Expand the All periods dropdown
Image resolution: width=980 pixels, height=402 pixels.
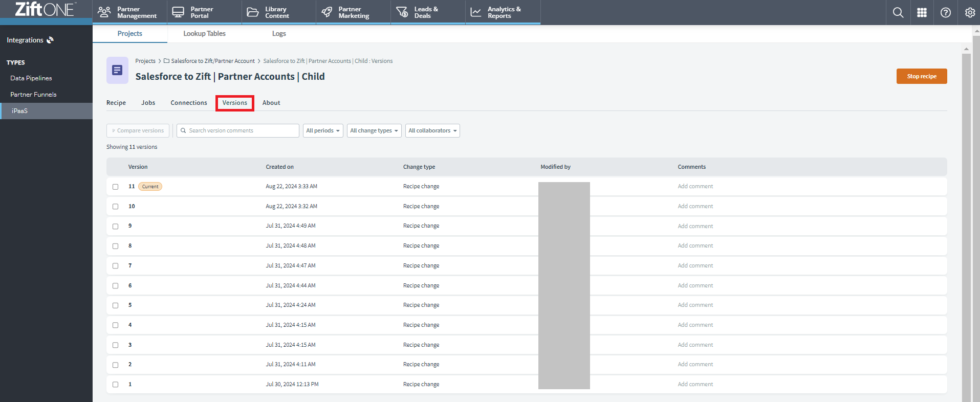323,130
